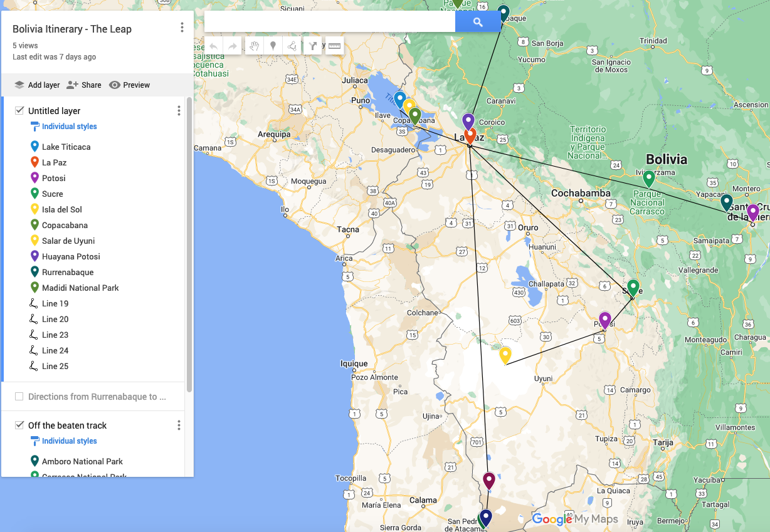770x532 pixels.
Task: Select Line 23 in layer list
Action: tap(55, 335)
